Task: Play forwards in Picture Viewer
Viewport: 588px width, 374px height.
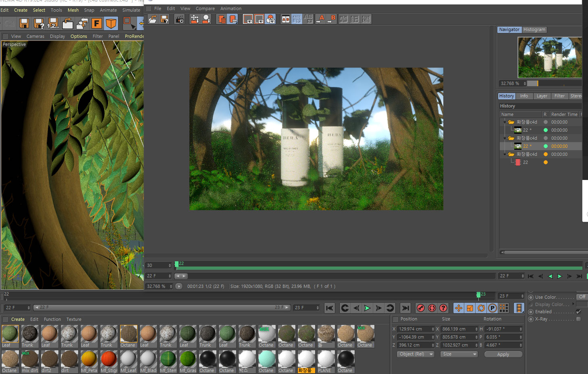Action: coord(559,276)
